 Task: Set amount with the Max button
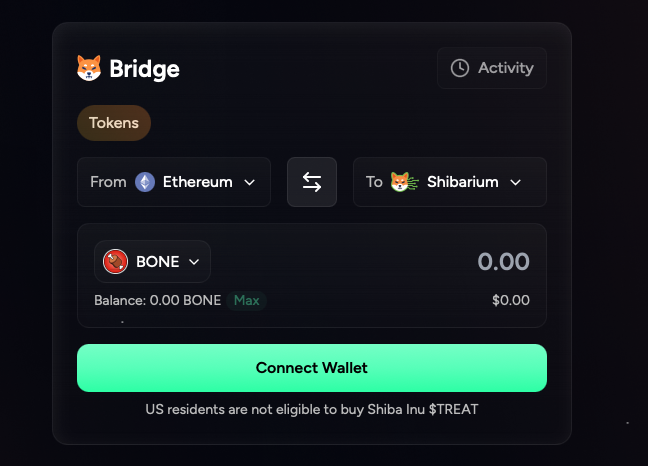(x=247, y=300)
